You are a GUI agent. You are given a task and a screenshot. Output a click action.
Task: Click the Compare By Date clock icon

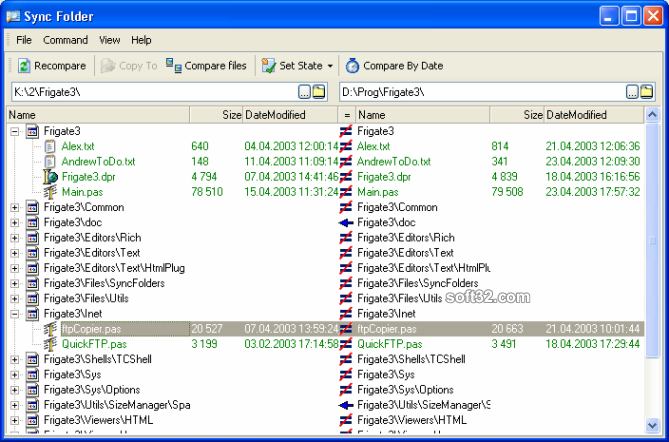pos(352,66)
